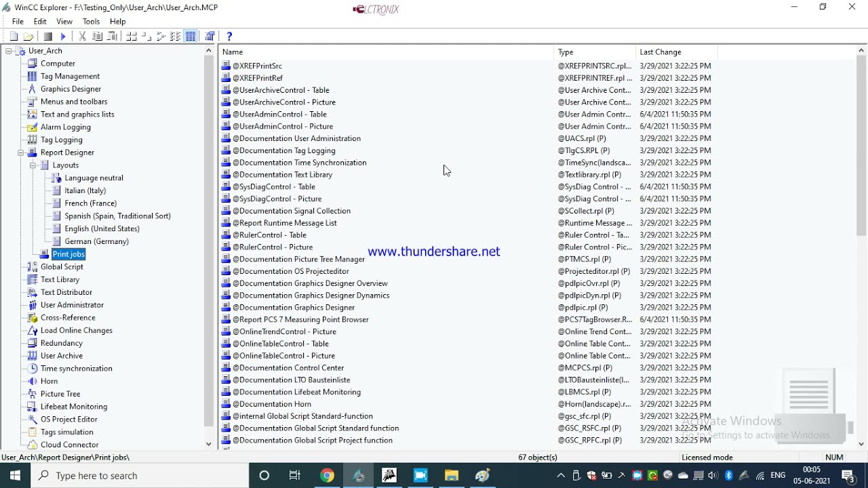Collapse the Report Designer tree node
The height and width of the screenshot is (488, 868).
pos(21,152)
